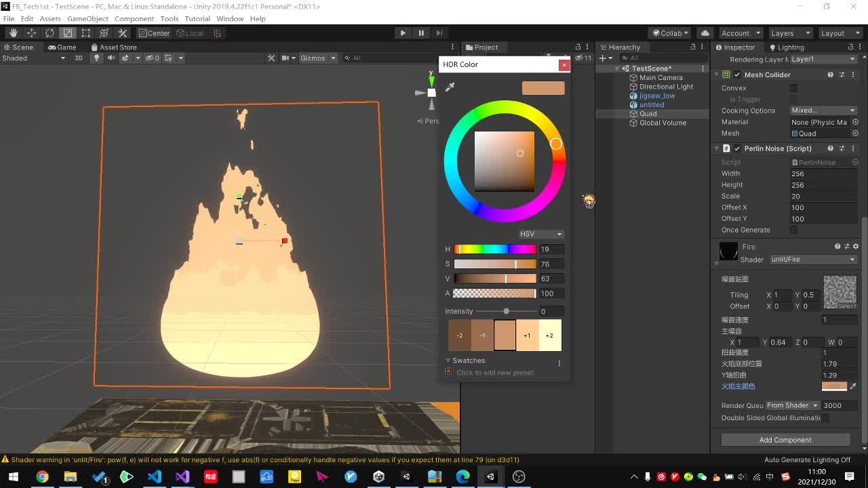Open the Shaded draw mode dropdown

(34, 58)
